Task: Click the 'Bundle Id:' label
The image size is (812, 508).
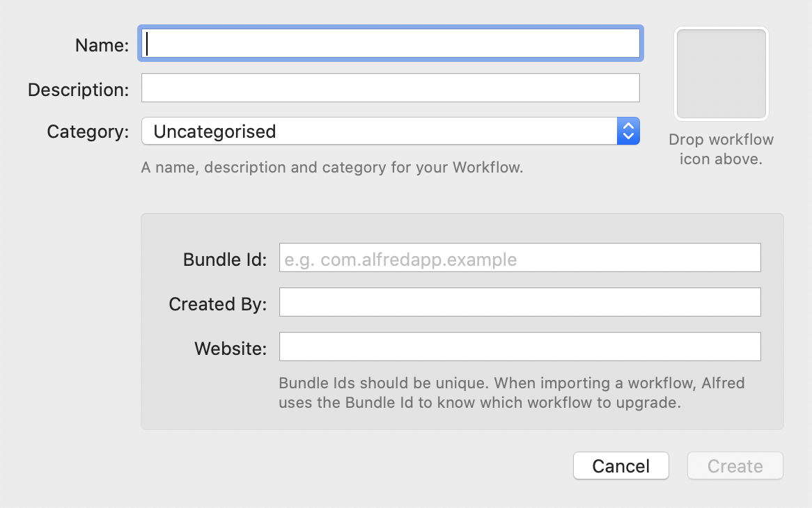Action: point(225,259)
